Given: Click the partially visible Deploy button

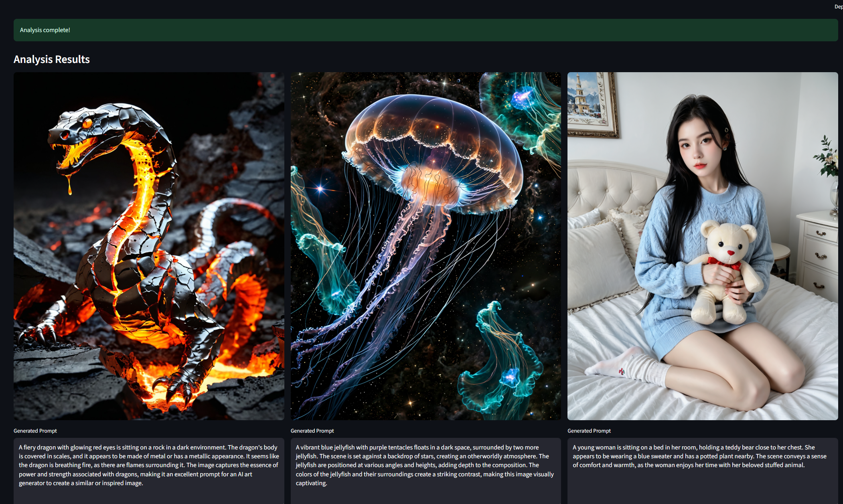Looking at the screenshot, I should 839,6.
